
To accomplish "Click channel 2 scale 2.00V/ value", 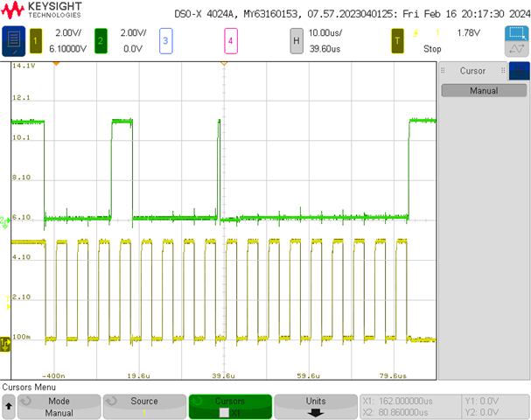I will (x=134, y=33).
